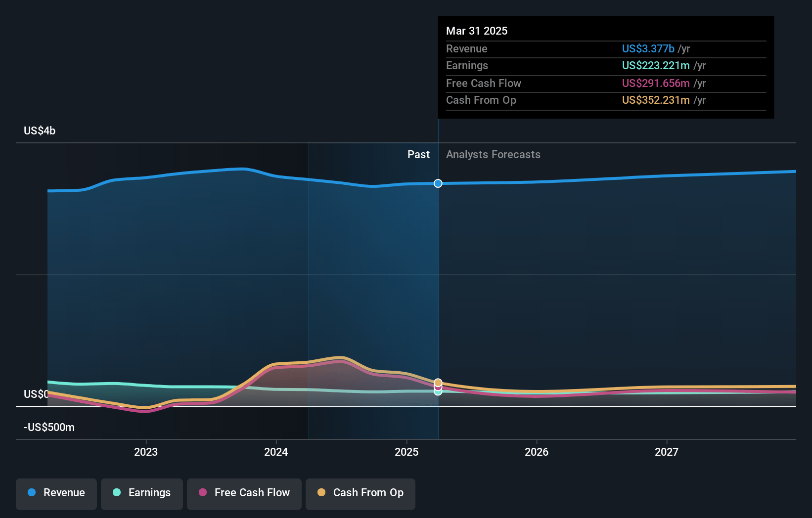Toggle the Free Cash Flow legend button
The width and height of the screenshot is (812, 518).
point(244,494)
